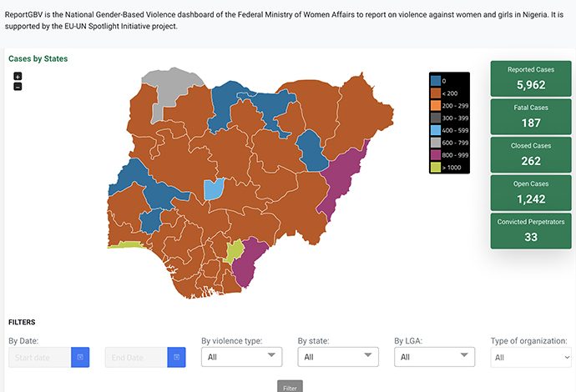Click the Start date input field
The image size is (576, 392).
[40, 357]
